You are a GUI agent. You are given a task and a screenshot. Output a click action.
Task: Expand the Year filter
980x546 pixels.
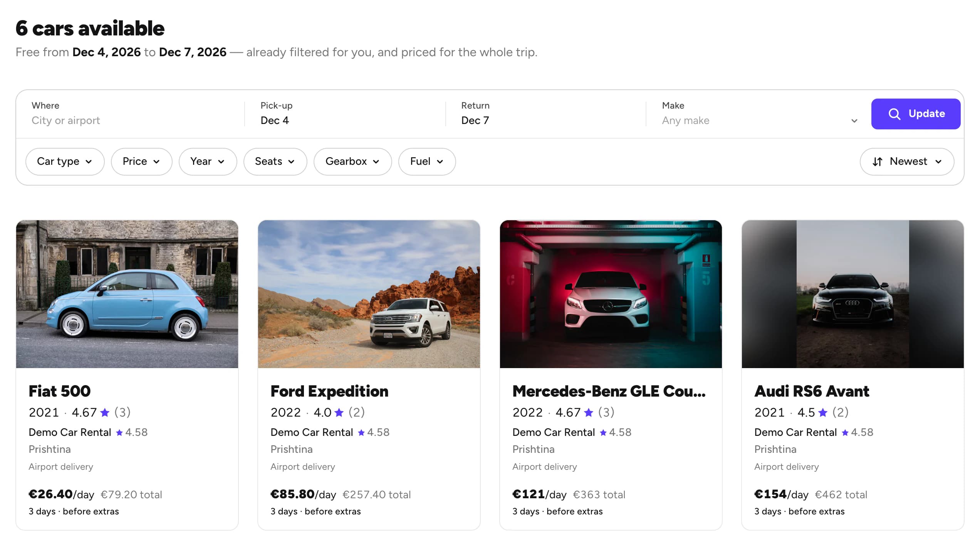click(x=208, y=162)
